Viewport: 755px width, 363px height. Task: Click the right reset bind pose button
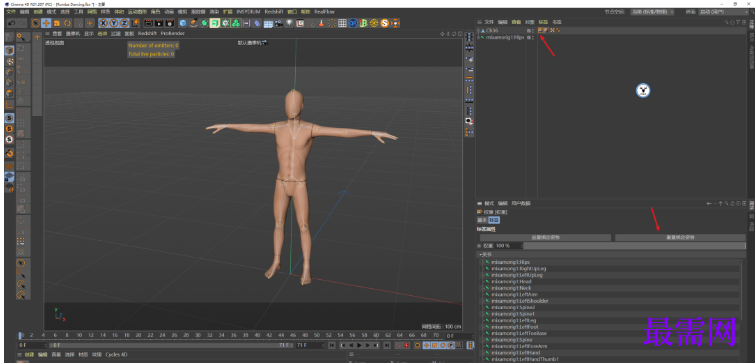680,237
